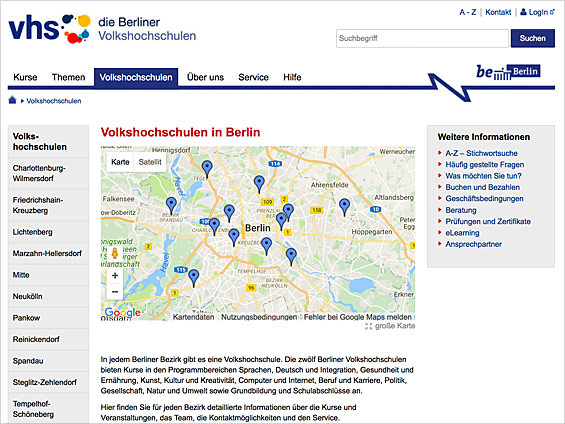565x424 pixels.
Task: Click the Pegman street view icon
Action: click(115, 253)
